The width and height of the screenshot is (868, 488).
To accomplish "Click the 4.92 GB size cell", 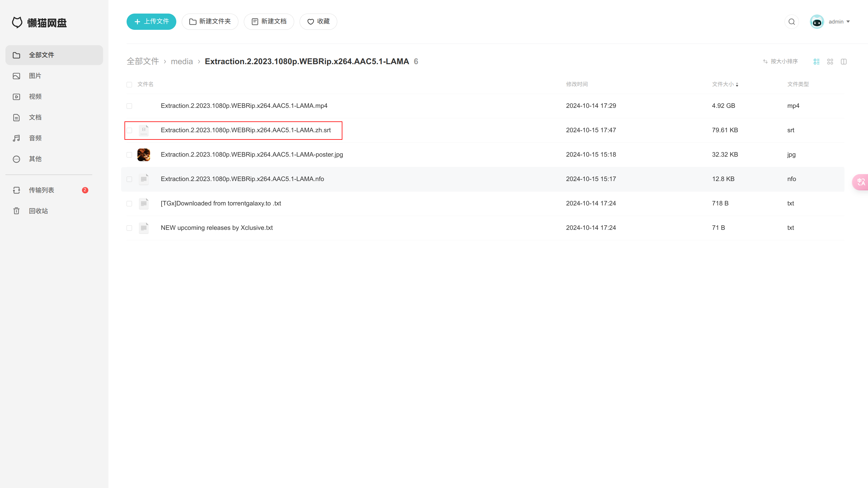I will [723, 106].
